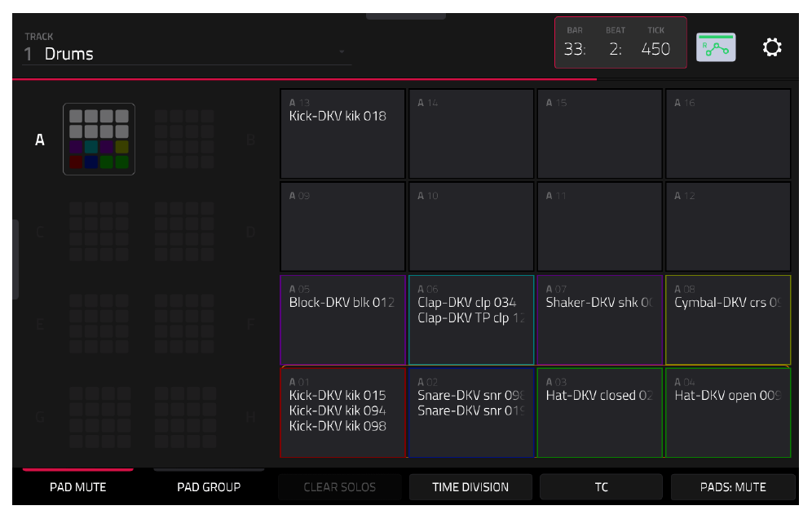Toggle mute on empty pad A14
This screenshot has width=812, height=519.
pos(471,134)
